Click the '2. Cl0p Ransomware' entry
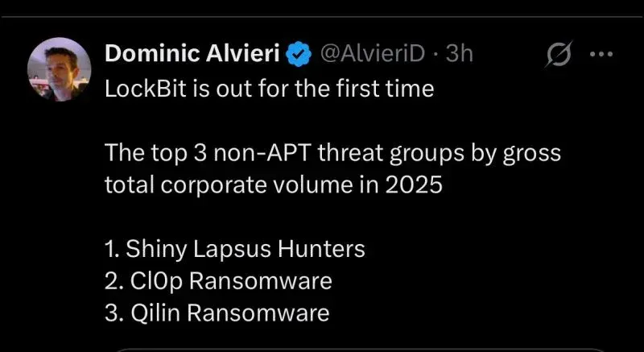Viewport: 644px width, 352px height. pos(218,281)
